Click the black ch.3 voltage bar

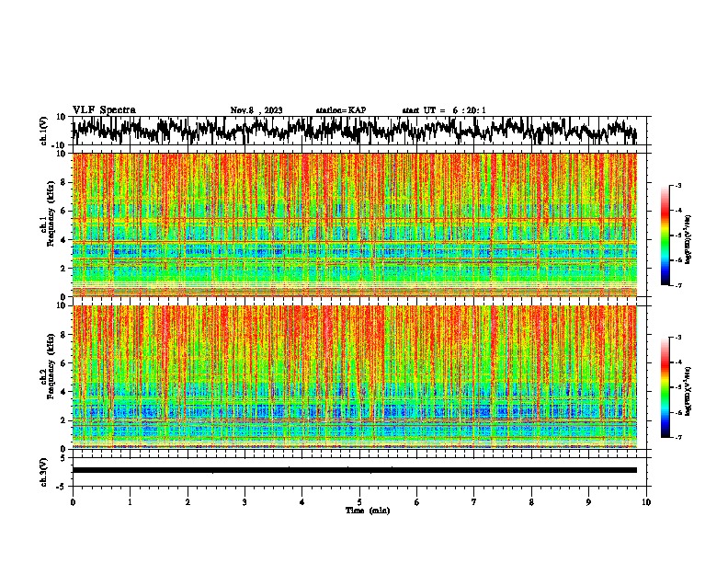click(355, 470)
